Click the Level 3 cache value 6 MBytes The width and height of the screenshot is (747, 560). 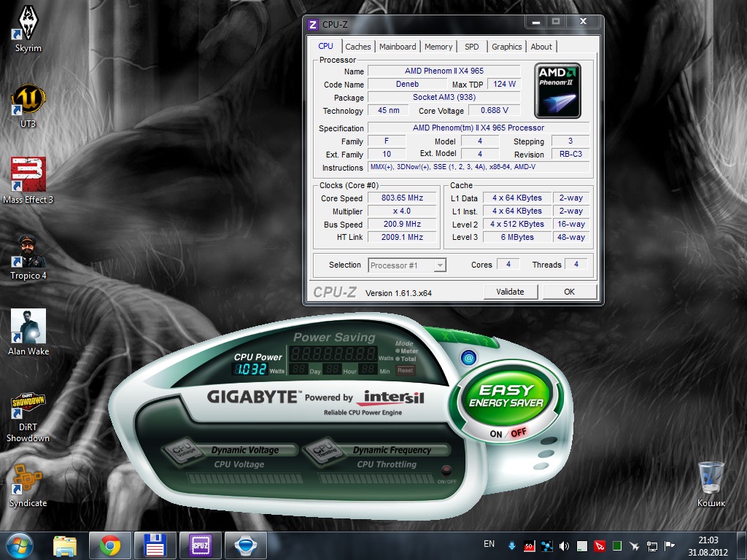(x=517, y=237)
